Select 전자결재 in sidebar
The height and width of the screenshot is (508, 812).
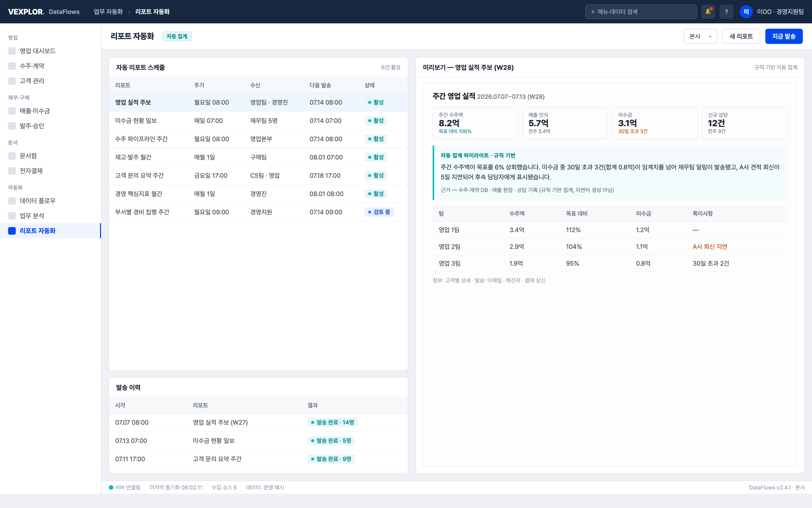[x=50, y=171]
